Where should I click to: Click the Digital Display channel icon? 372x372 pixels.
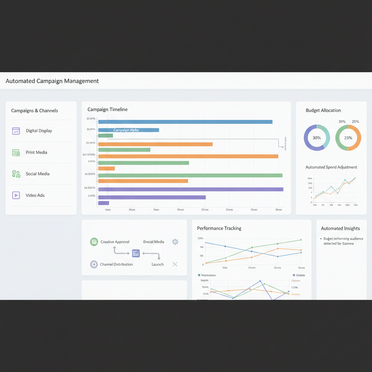(16, 131)
